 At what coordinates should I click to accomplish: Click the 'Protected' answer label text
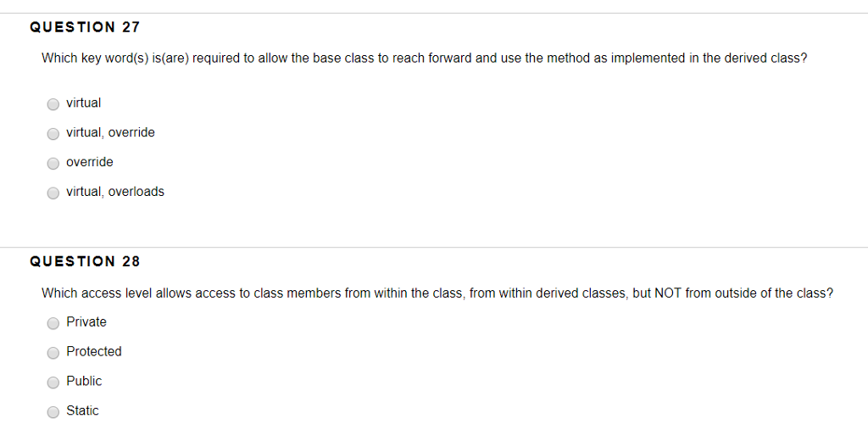tap(94, 351)
